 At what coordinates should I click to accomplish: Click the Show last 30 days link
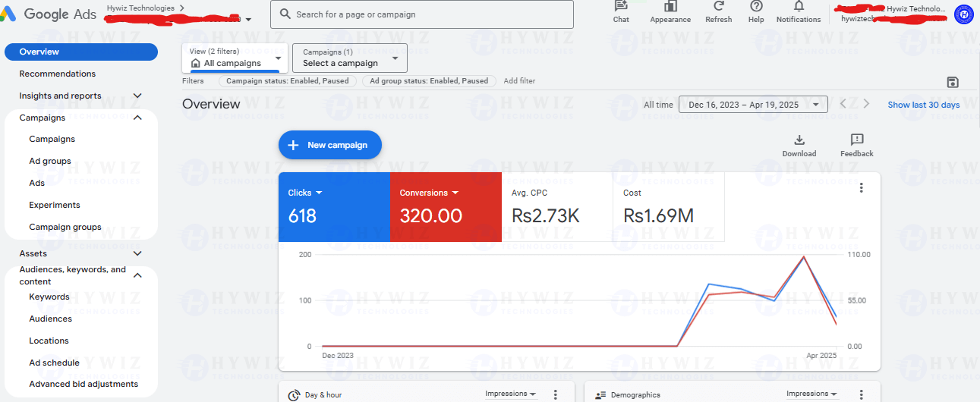(x=924, y=105)
